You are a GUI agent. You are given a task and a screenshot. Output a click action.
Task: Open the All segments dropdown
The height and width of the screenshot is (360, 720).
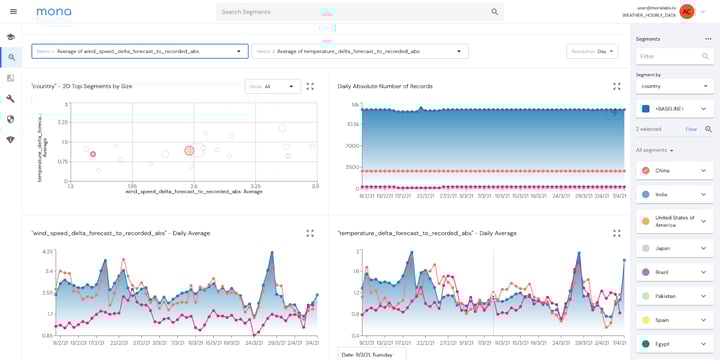pyautogui.click(x=655, y=150)
